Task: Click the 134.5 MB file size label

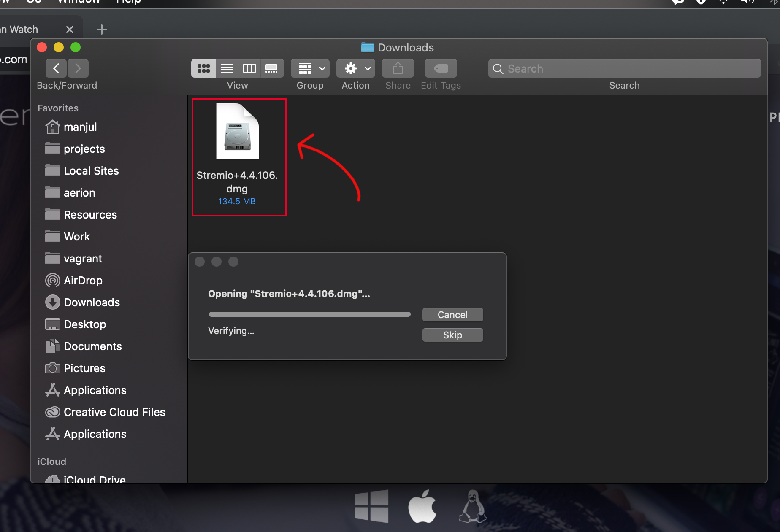Action: [x=237, y=201]
